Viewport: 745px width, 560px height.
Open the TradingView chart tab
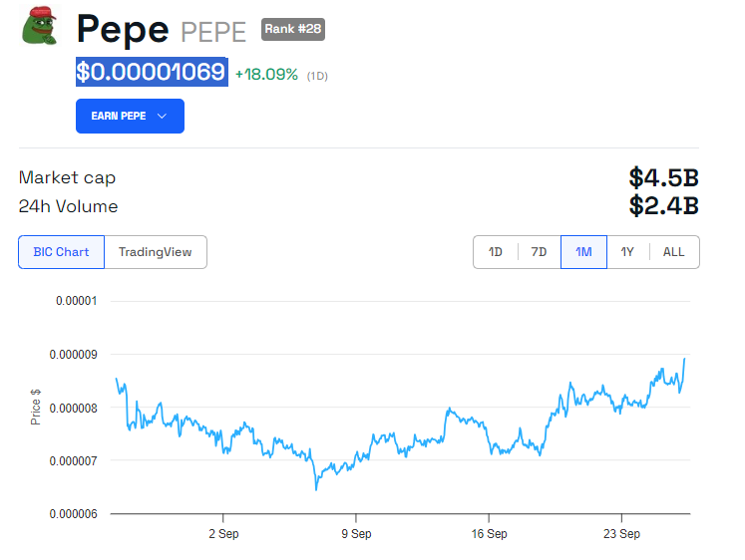156,252
